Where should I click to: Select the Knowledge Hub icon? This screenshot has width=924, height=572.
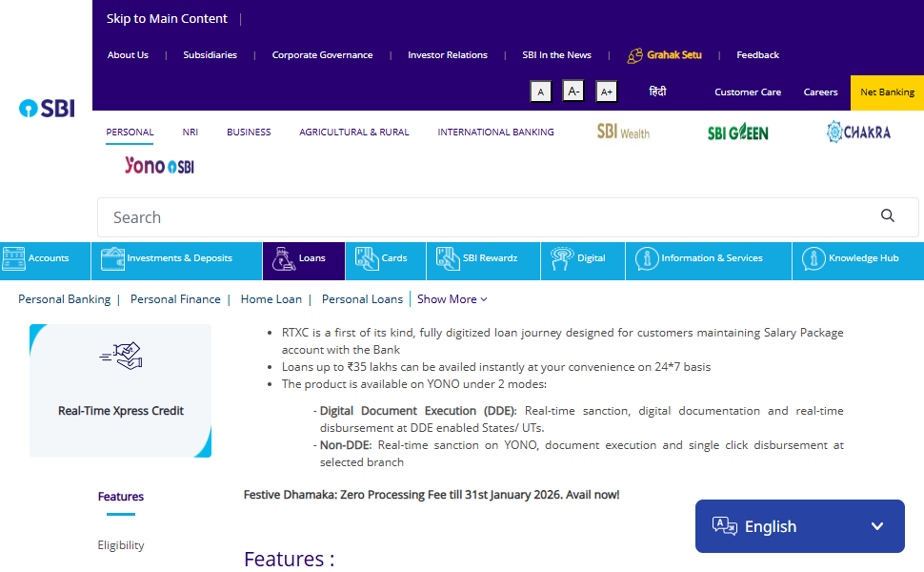pyautogui.click(x=814, y=257)
